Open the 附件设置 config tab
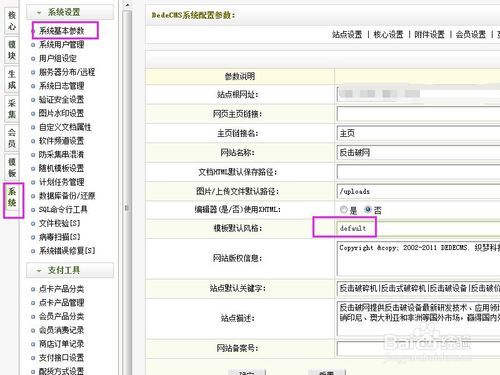The width and height of the screenshot is (500, 375). click(429, 34)
